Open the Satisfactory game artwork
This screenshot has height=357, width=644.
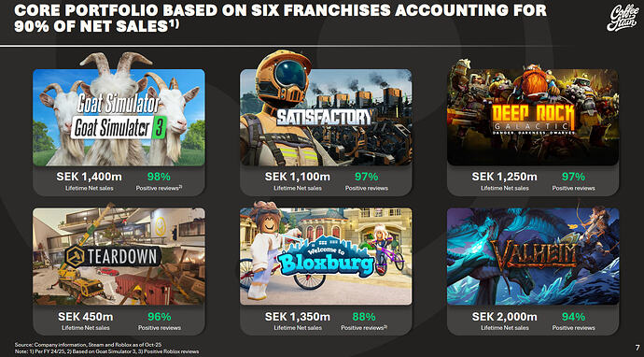click(x=326, y=118)
